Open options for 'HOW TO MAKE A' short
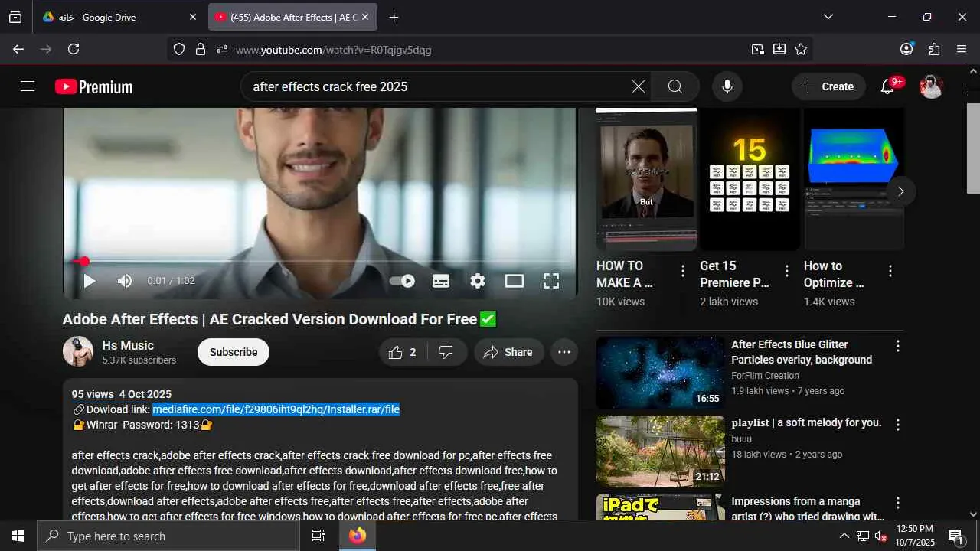Screen dimensions: 980x551 (x=682, y=271)
